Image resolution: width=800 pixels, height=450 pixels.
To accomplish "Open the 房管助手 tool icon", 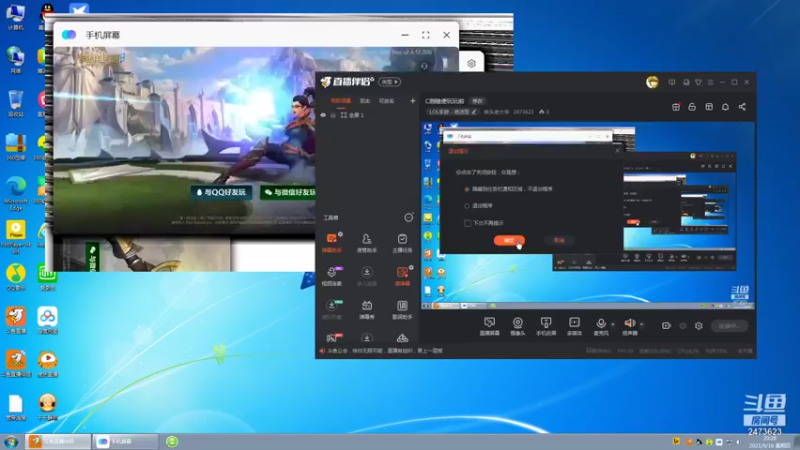I will pos(367,242).
